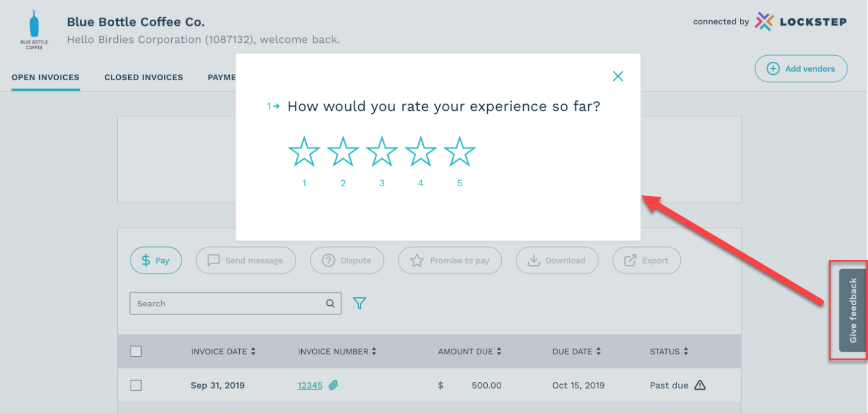Open attachment paperclip for invoice 12345
Viewport: 868px width, 413px height.
(x=333, y=385)
